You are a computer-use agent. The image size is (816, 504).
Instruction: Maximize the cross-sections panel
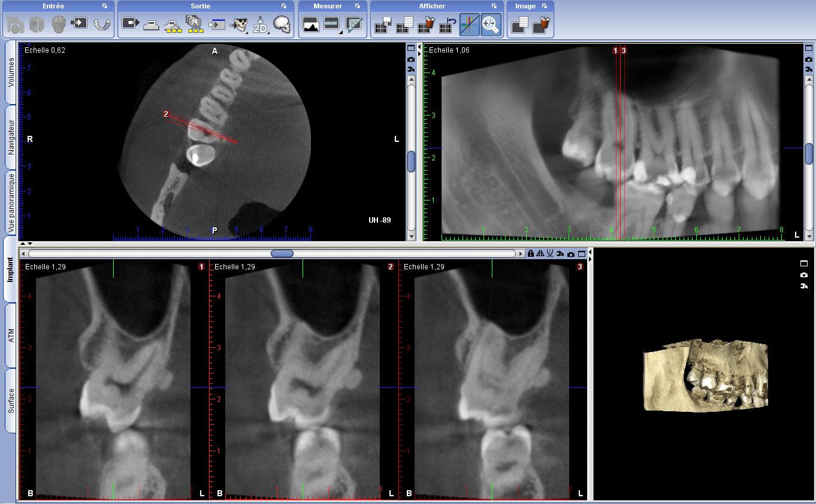tap(581, 254)
